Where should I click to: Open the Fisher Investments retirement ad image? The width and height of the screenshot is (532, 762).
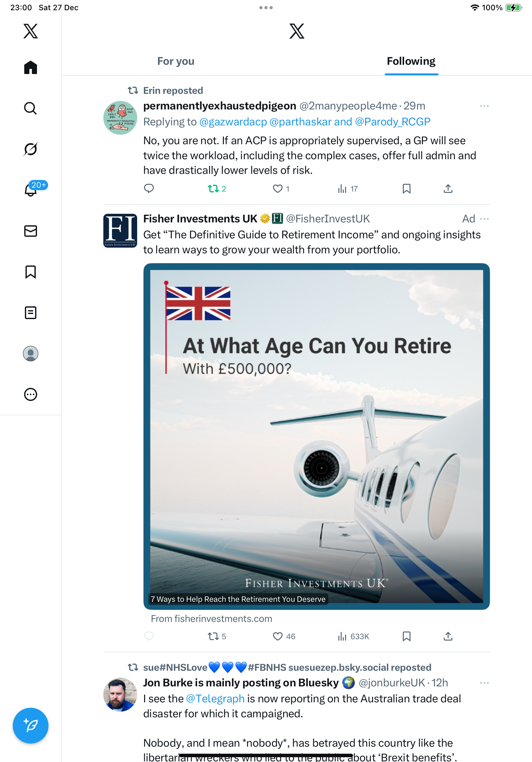pos(316,436)
